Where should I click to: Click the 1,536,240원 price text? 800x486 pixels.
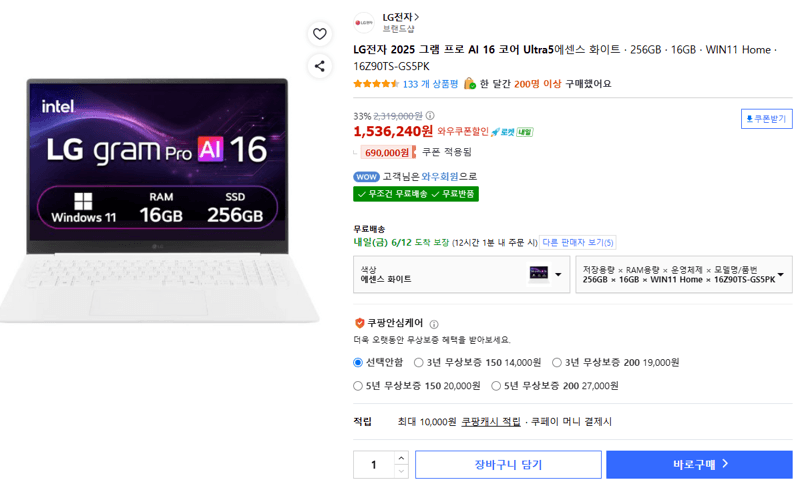[393, 132]
